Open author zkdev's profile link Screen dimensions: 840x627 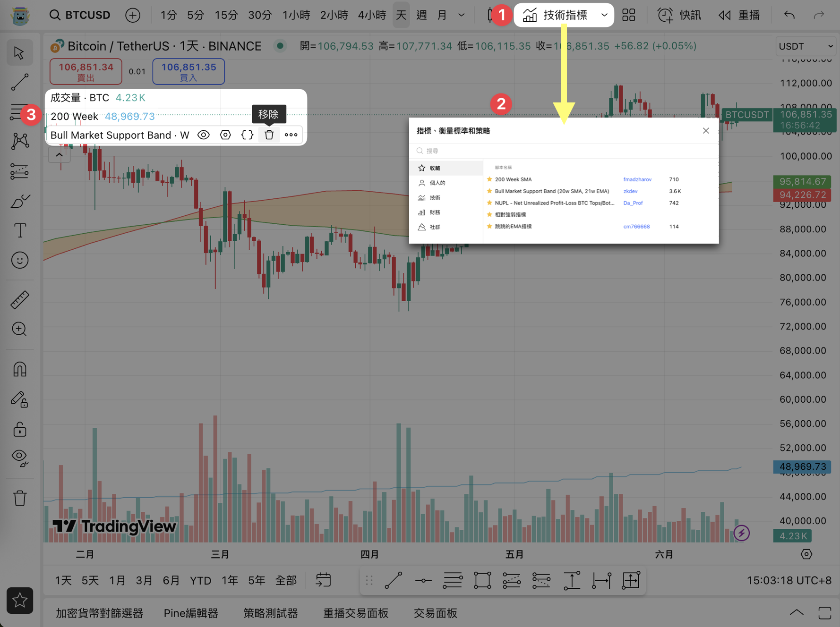pyautogui.click(x=630, y=191)
